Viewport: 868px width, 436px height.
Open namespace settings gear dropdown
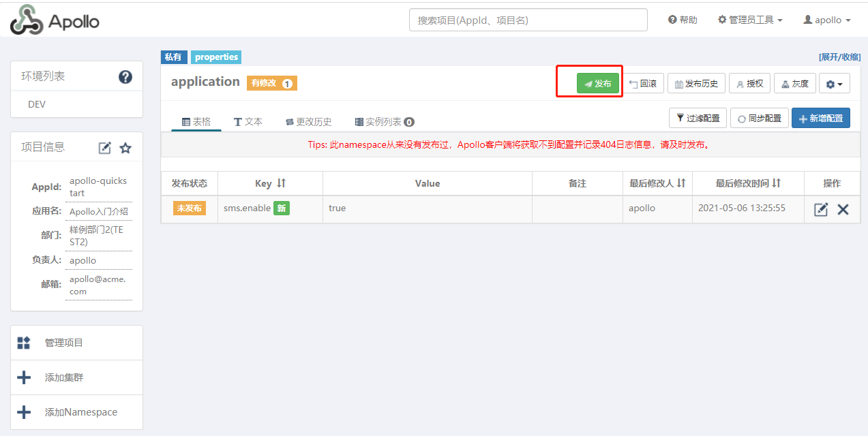834,84
